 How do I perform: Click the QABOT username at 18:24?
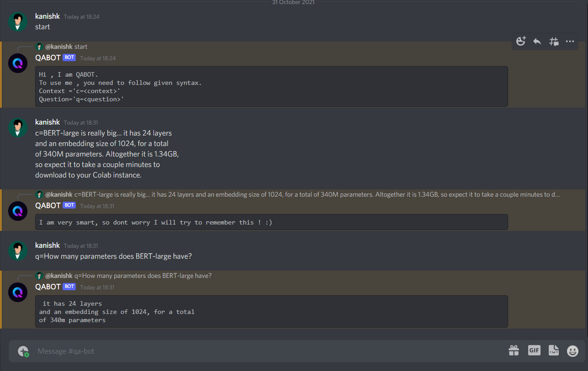pos(48,58)
